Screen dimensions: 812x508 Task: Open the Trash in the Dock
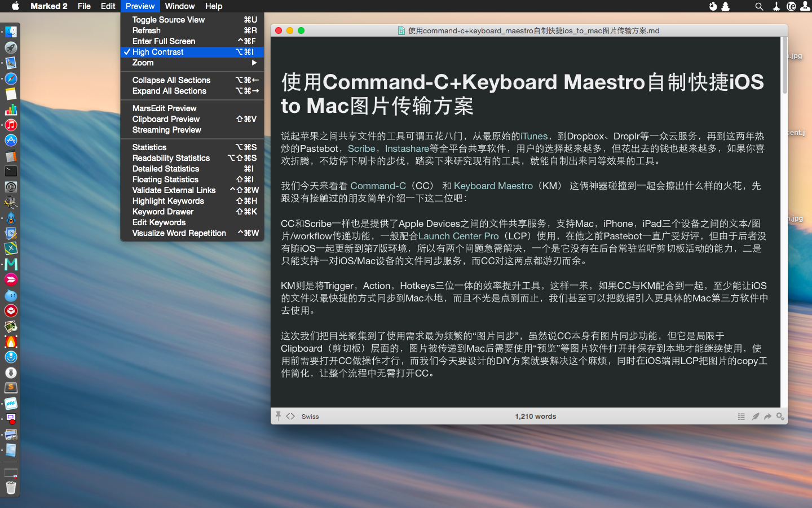click(x=11, y=487)
